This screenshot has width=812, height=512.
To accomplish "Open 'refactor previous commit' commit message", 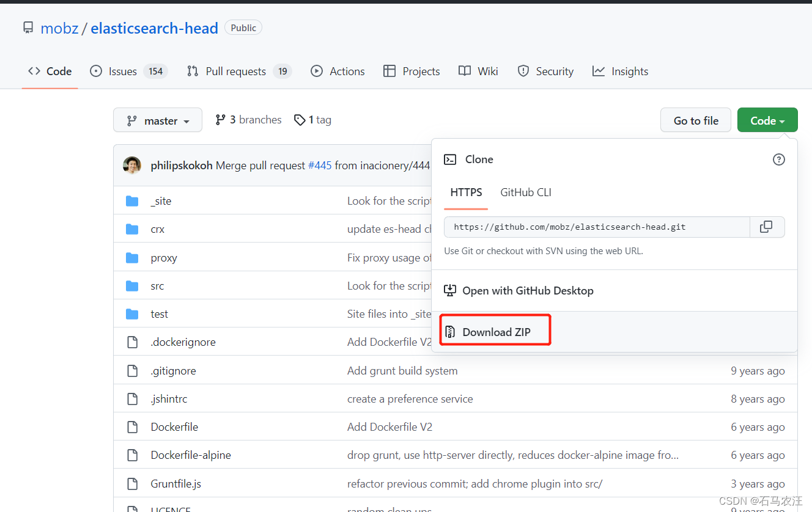I will click(x=475, y=484).
